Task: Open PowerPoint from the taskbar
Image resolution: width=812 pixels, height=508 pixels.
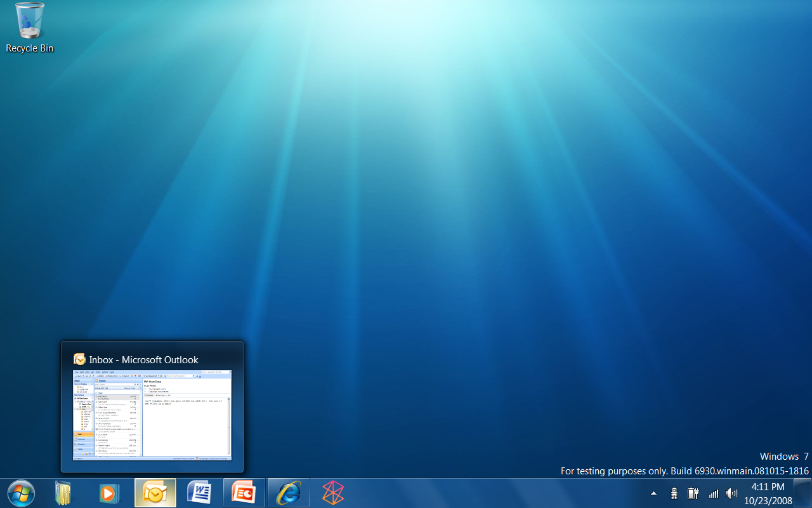Action: point(244,493)
